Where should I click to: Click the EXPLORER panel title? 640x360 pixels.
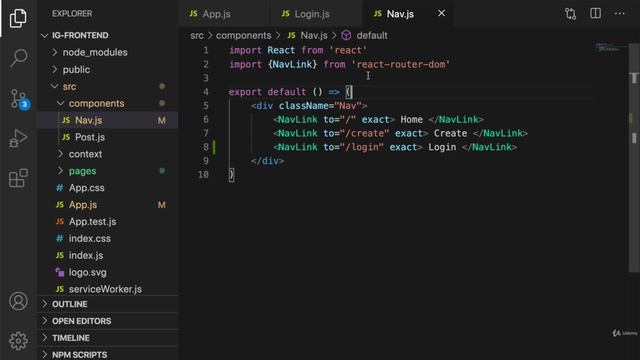pos(72,14)
